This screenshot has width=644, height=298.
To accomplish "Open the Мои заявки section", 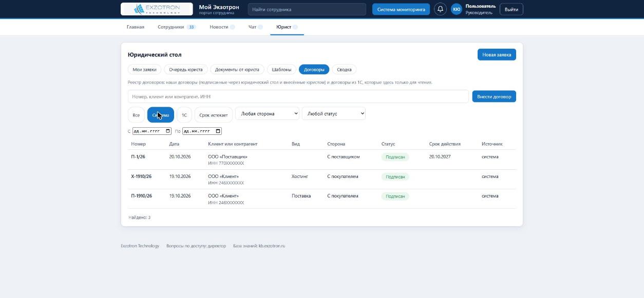I will [x=145, y=69].
